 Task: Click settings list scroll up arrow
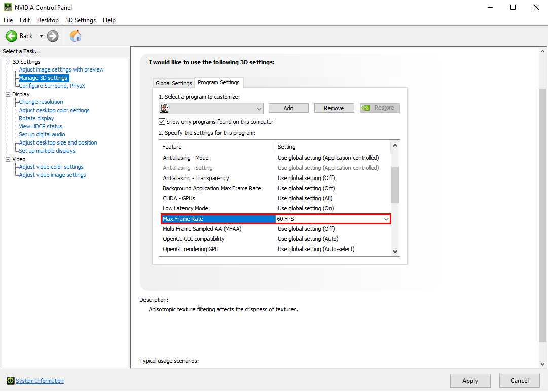(395, 145)
